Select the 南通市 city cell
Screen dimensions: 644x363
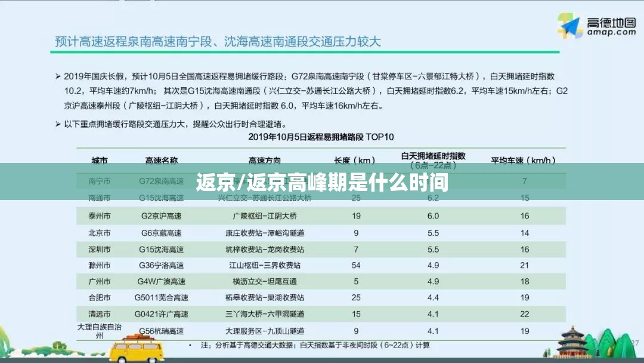click(x=100, y=198)
